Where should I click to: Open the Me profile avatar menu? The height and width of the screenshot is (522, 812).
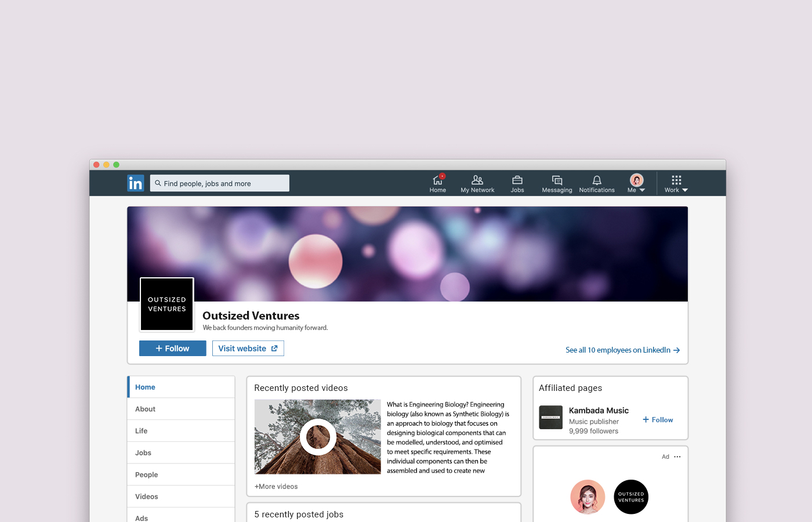tap(636, 183)
